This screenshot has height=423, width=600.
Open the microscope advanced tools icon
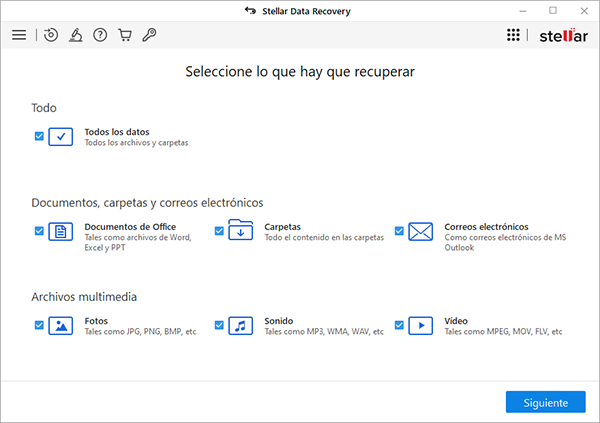(x=75, y=35)
